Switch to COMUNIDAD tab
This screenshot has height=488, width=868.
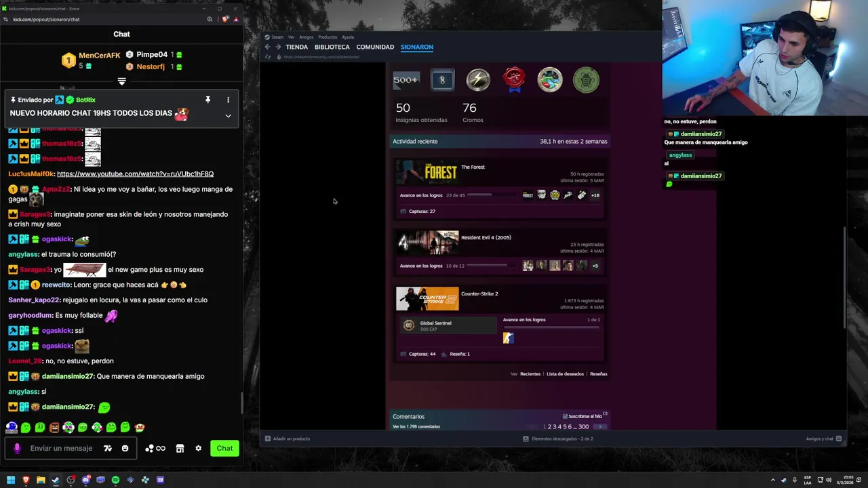[x=375, y=47]
